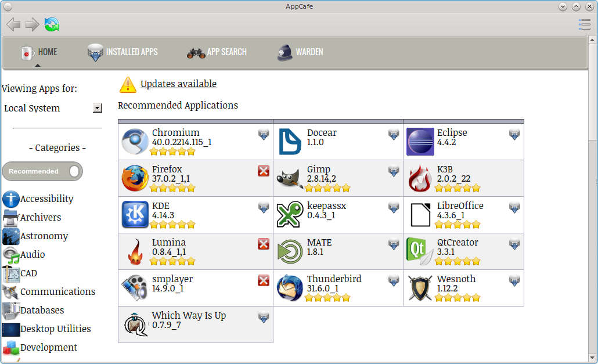
Task: Toggle the Recommended category switch
Action: [42, 171]
